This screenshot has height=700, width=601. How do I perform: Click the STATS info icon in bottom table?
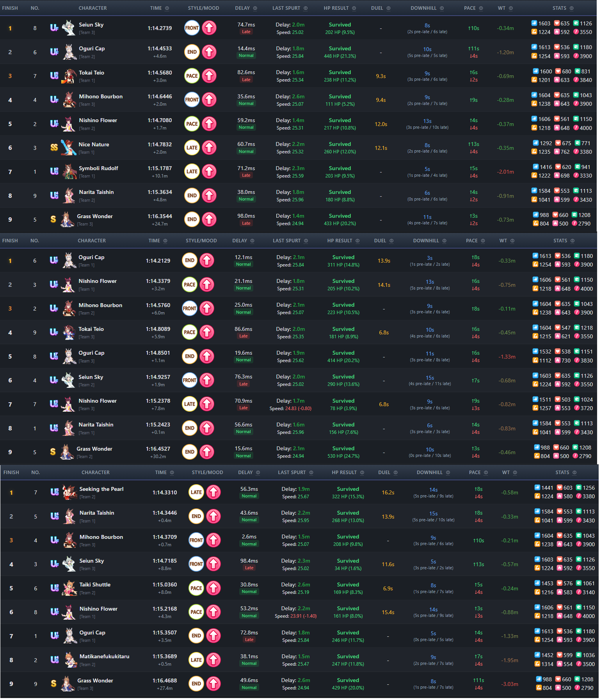[x=574, y=473]
